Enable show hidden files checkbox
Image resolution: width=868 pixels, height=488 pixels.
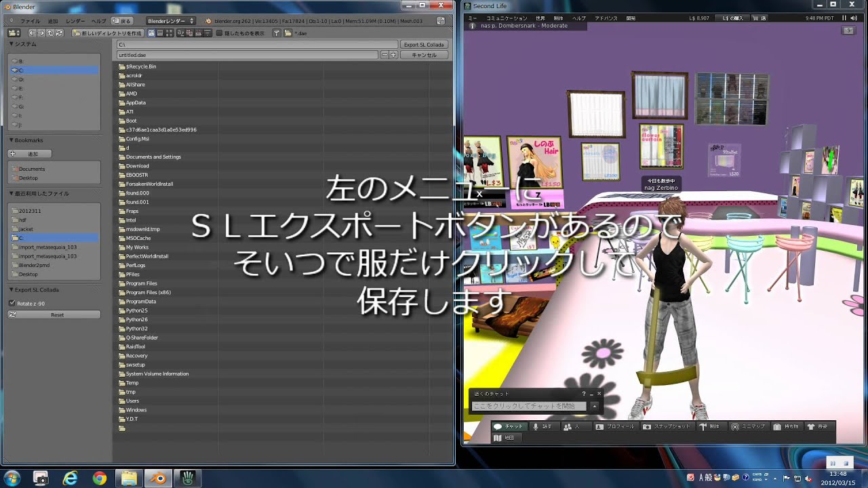point(220,33)
